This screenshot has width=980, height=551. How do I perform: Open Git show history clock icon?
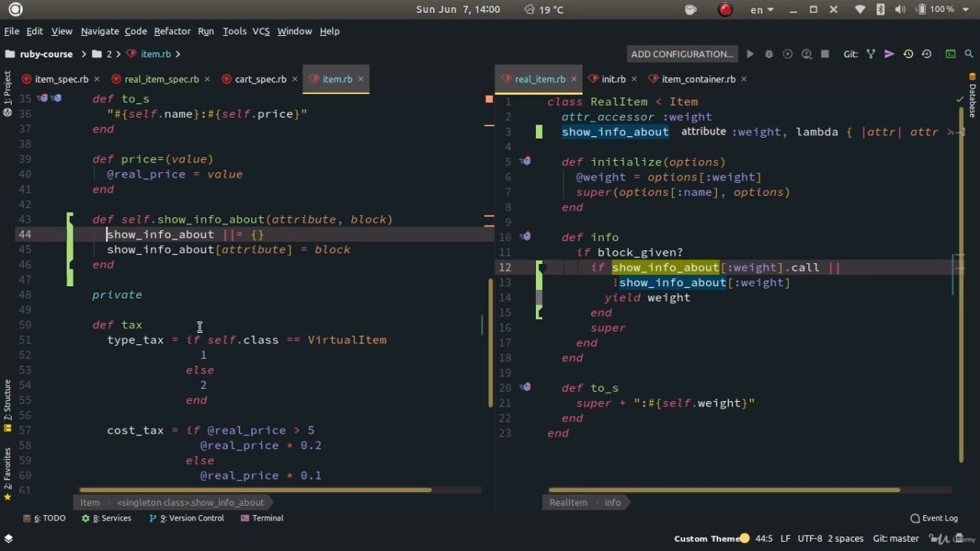click(x=908, y=54)
